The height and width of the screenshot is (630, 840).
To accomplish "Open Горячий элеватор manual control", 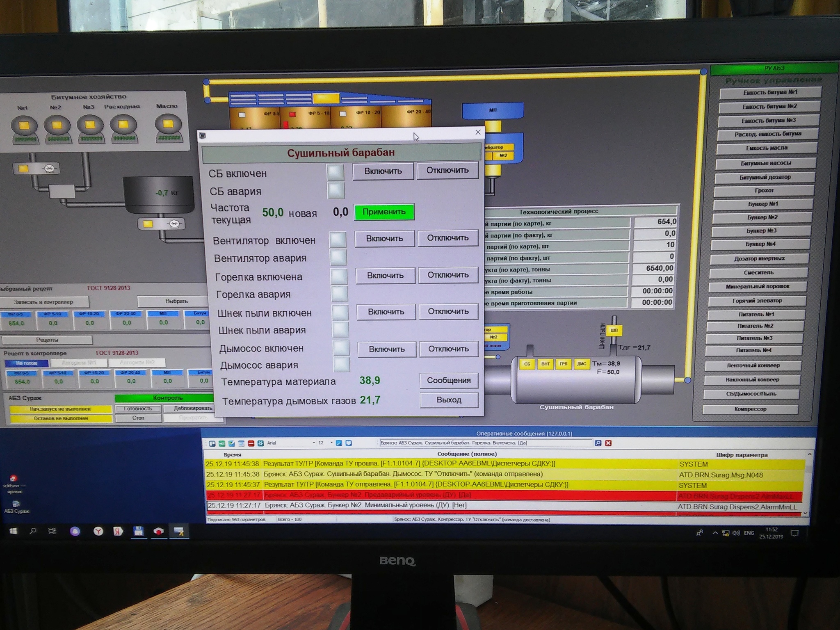I will pyautogui.click(x=757, y=301).
